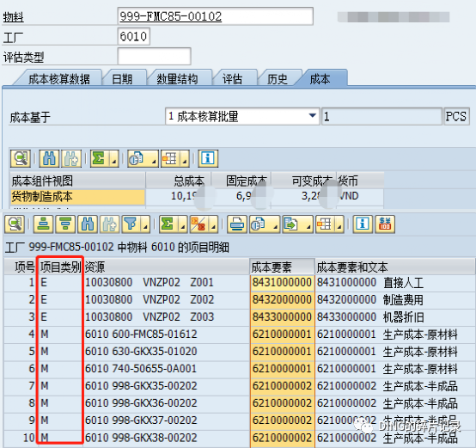
Task: Open layout options arrow in itemization toolbar
Action: pyautogui.click(x=339, y=224)
